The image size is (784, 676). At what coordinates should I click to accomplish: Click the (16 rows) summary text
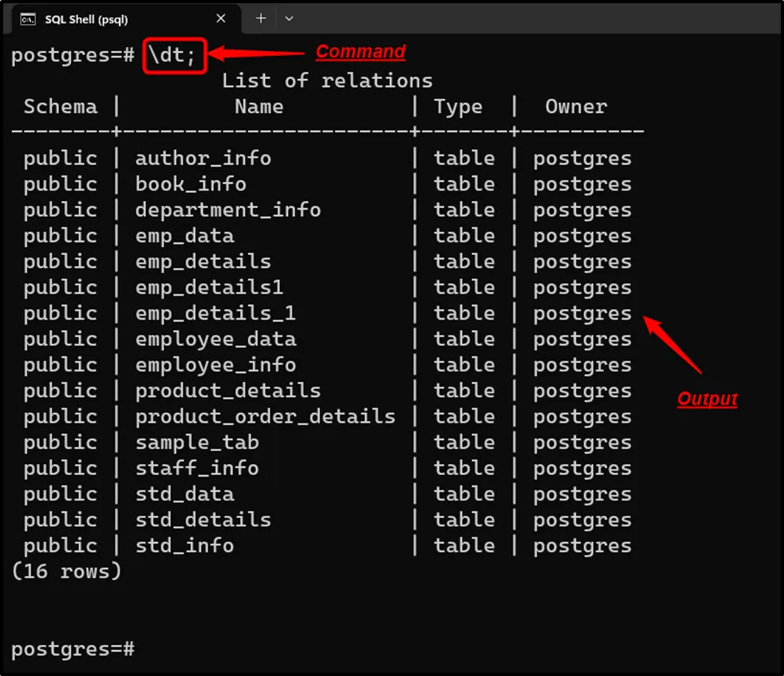66,571
